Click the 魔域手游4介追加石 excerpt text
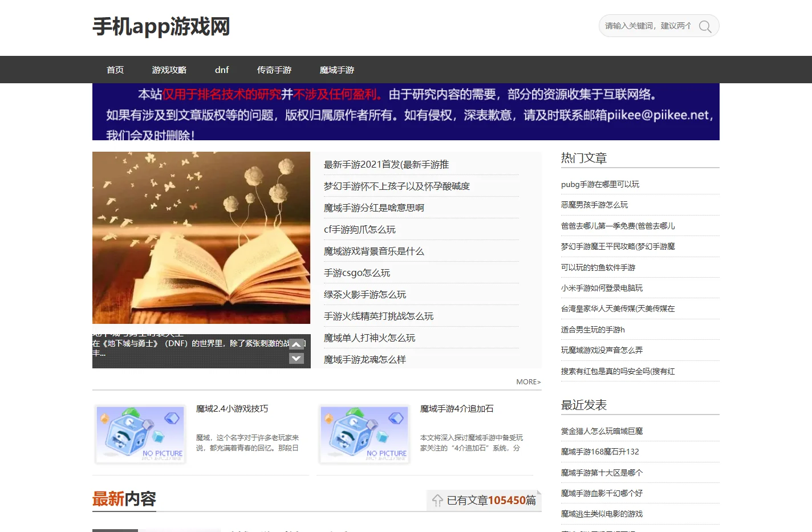The image size is (812, 532). pos(472,443)
